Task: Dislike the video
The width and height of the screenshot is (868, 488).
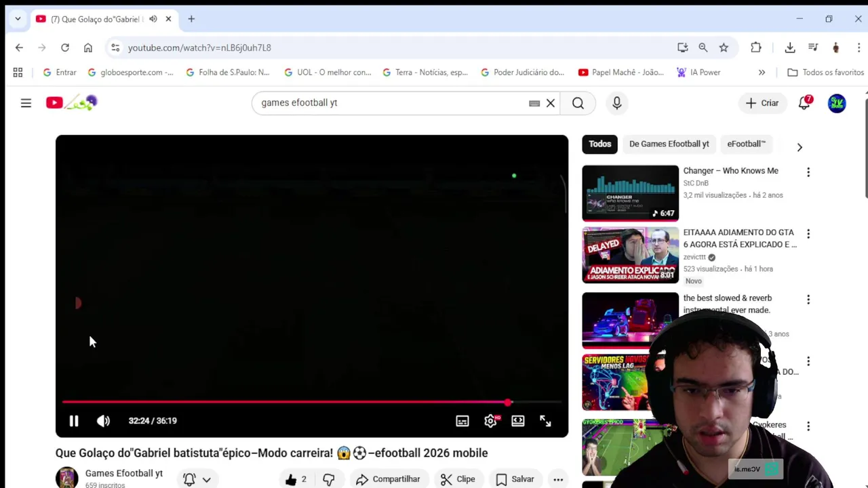Action: [x=329, y=479]
